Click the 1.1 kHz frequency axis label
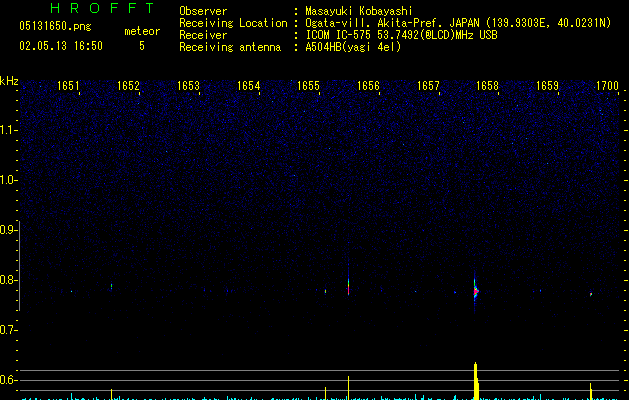 pos(8,130)
